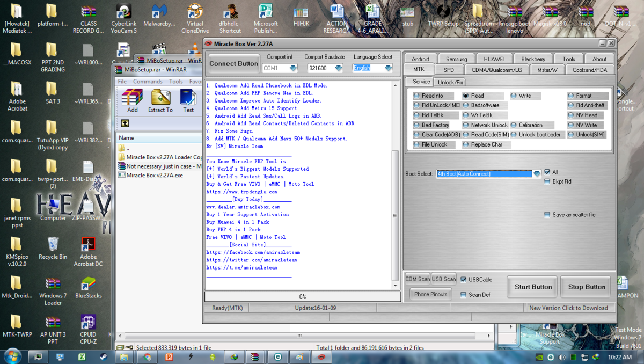The height and width of the screenshot is (364, 644).
Task: Open the Language Select English dropdown
Action: (389, 68)
